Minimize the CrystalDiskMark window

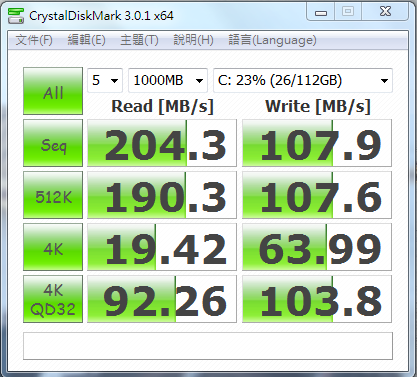click(321, 12)
